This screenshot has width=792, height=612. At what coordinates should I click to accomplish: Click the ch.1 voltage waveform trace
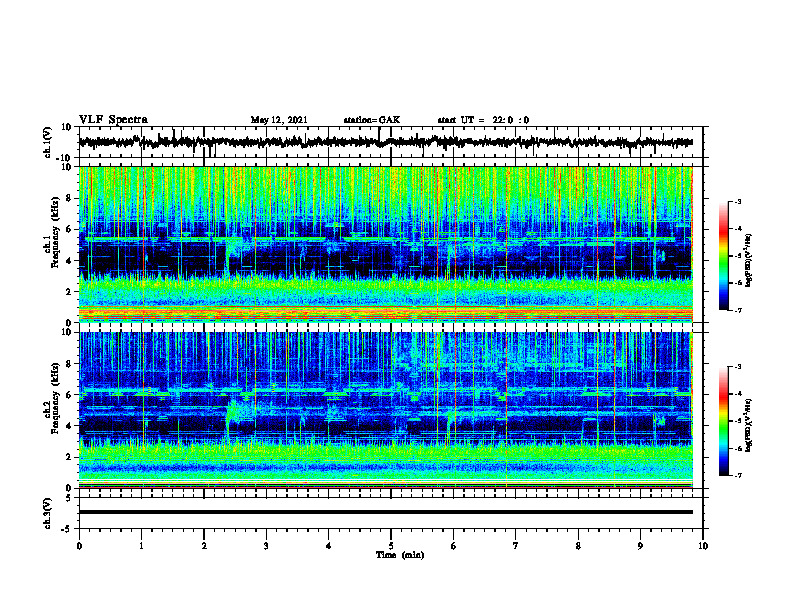pyautogui.click(x=385, y=142)
